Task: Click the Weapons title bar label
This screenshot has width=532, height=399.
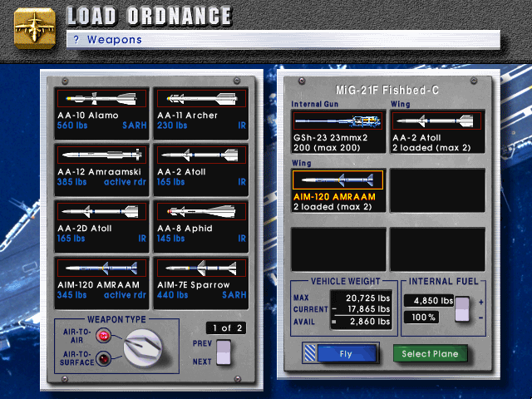Action: 115,40
